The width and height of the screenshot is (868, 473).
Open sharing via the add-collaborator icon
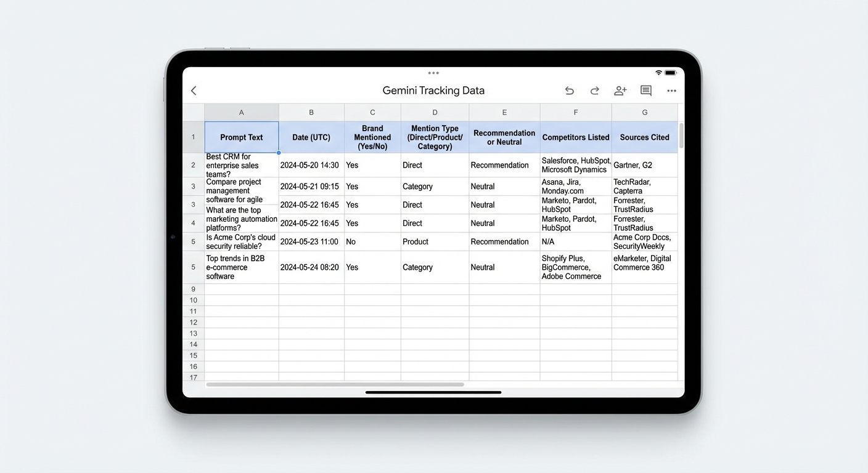(620, 91)
